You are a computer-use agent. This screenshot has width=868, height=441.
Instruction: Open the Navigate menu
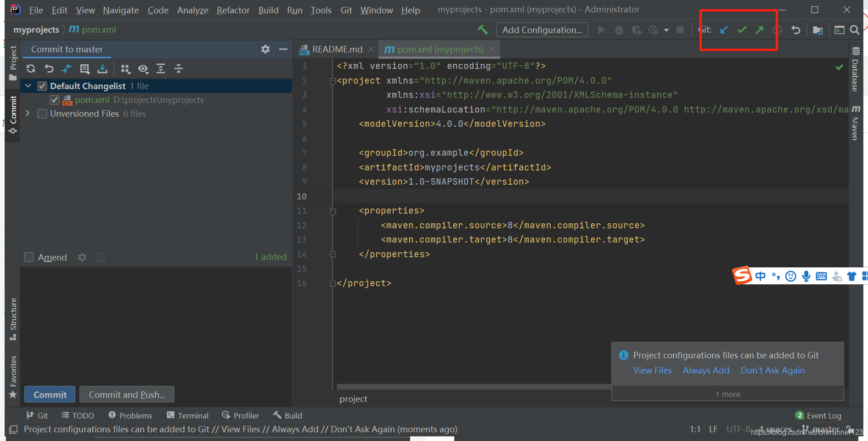121,10
